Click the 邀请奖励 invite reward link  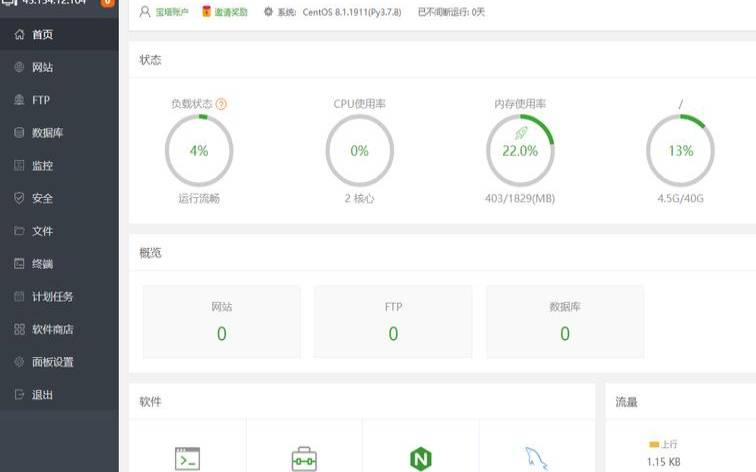[230, 12]
